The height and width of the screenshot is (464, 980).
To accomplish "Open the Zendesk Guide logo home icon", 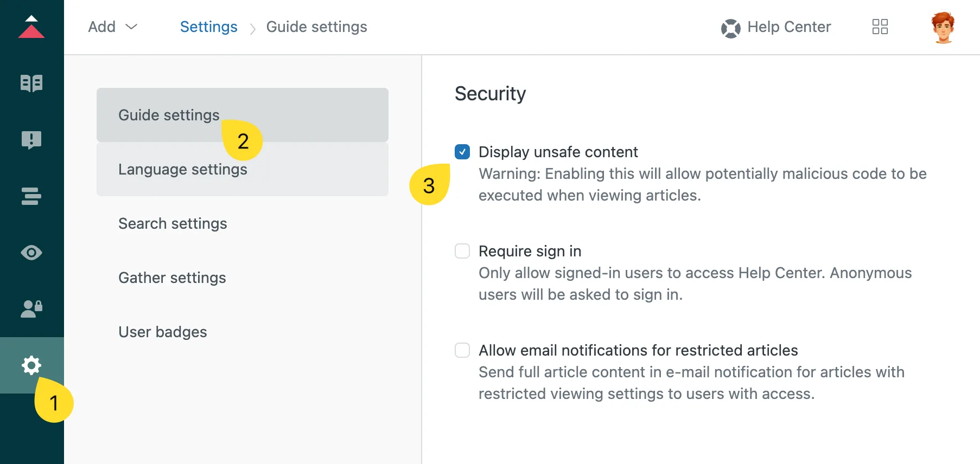I will [31, 27].
